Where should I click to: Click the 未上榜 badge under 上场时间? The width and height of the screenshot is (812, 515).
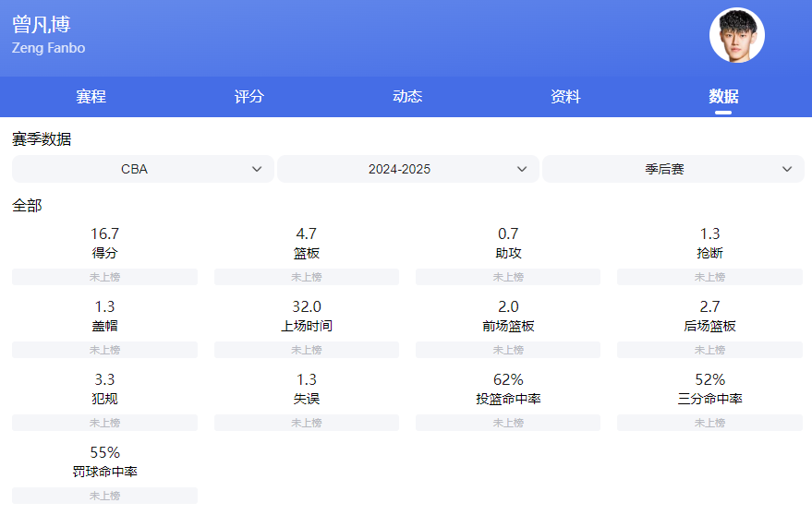(307, 350)
